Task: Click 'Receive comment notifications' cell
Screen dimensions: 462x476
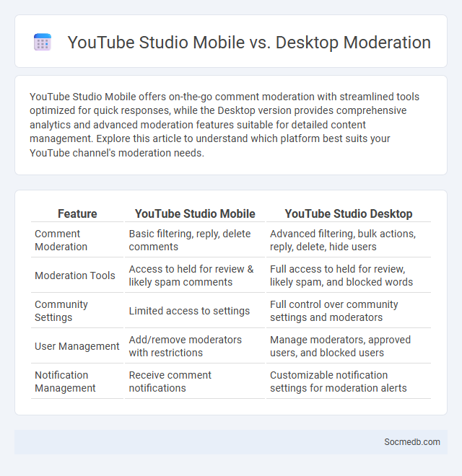Action: (x=195, y=382)
